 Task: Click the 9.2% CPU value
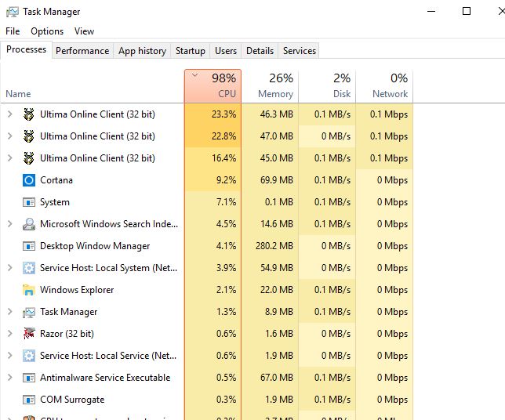pyautogui.click(x=227, y=180)
